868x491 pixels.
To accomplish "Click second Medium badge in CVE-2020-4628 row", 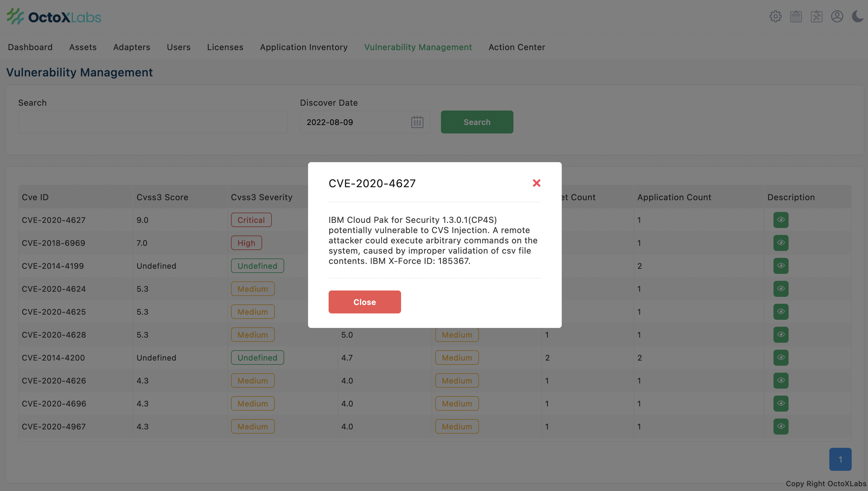I will coord(457,335).
